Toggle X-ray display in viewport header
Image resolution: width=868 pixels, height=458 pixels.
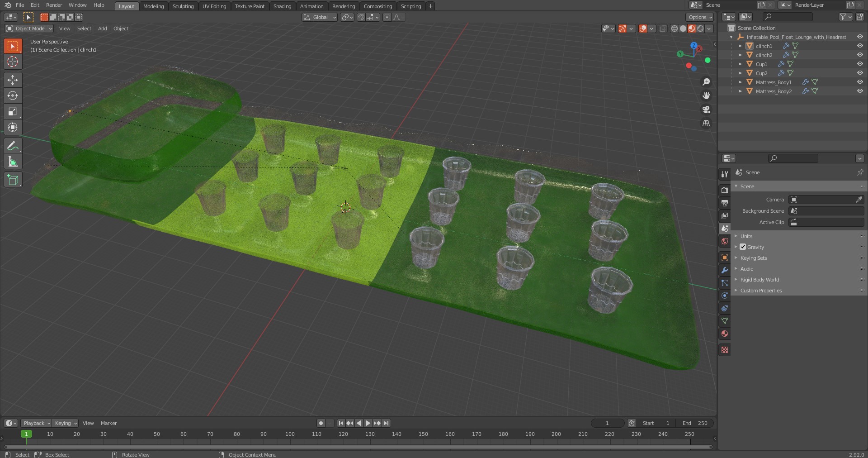pos(663,29)
